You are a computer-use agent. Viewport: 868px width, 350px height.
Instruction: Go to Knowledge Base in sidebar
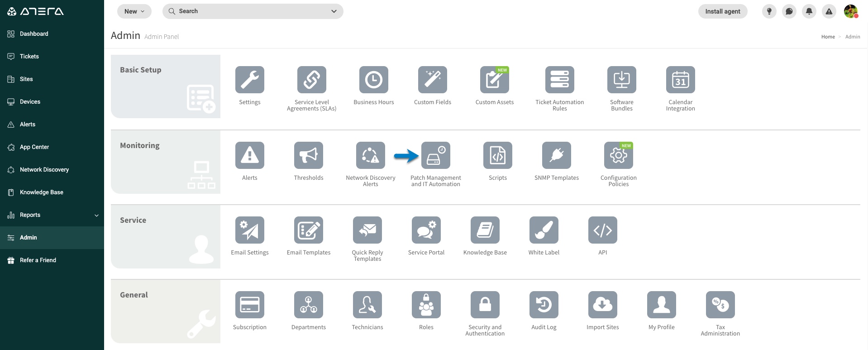tap(52, 192)
